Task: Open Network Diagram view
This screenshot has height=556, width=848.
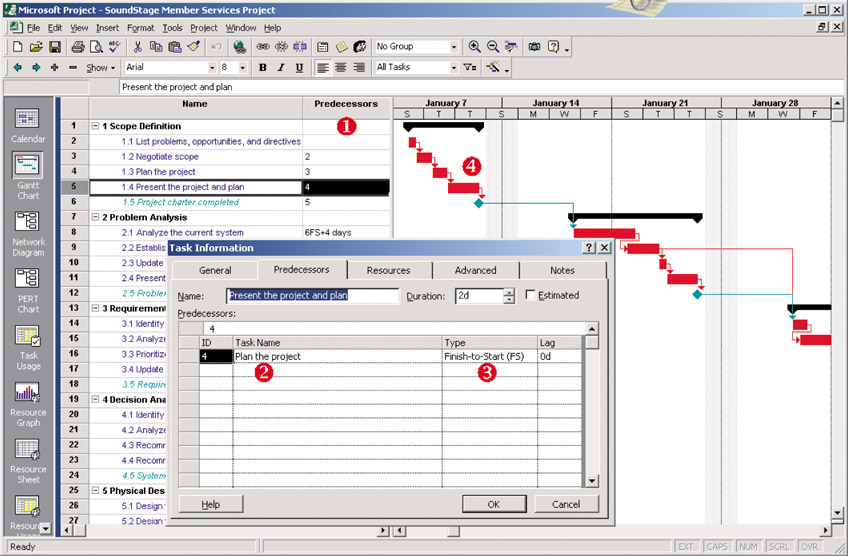Action: (x=28, y=233)
